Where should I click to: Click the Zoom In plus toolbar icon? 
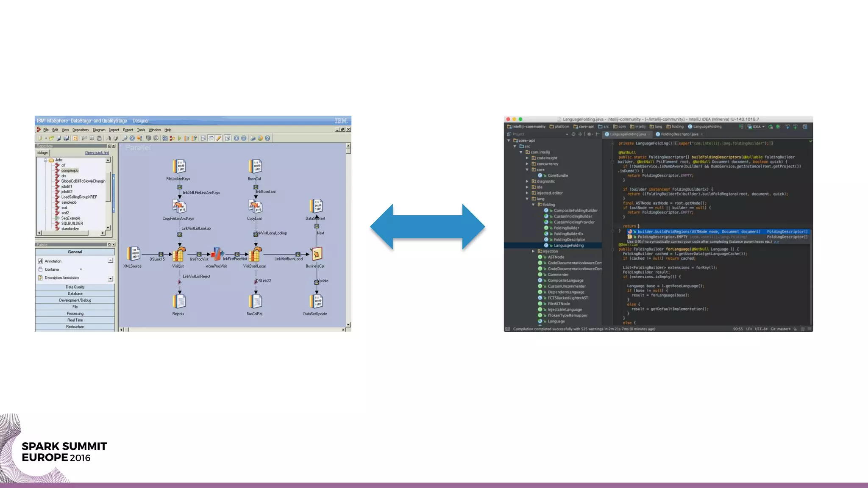[236, 138]
